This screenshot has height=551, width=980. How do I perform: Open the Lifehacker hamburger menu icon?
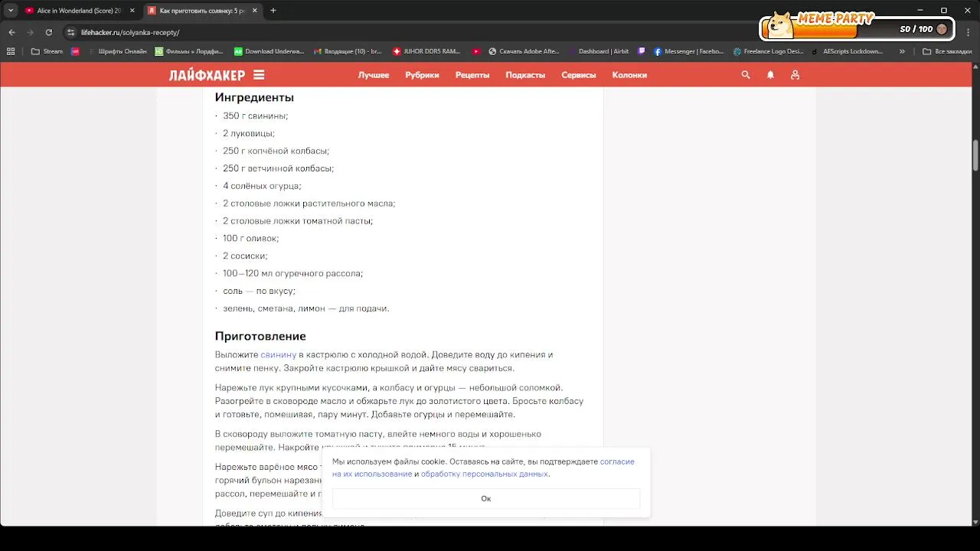tap(259, 75)
